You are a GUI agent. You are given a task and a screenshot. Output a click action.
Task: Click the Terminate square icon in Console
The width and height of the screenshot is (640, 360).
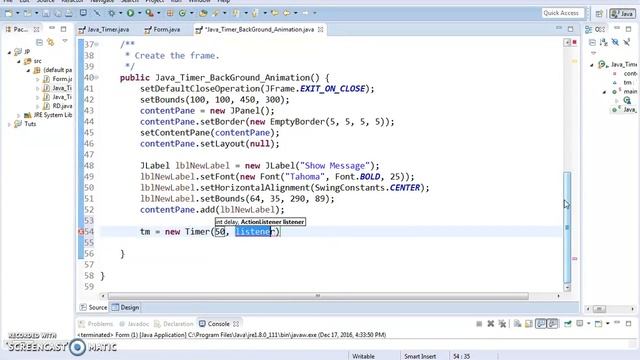point(479,324)
